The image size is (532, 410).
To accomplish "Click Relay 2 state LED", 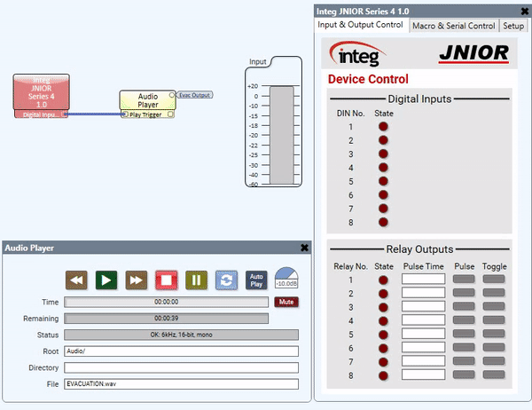I will point(383,294).
